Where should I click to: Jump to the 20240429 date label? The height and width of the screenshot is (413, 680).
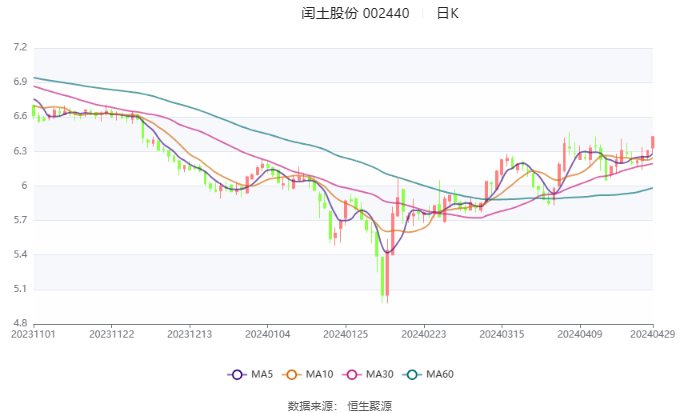click(x=652, y=334)
